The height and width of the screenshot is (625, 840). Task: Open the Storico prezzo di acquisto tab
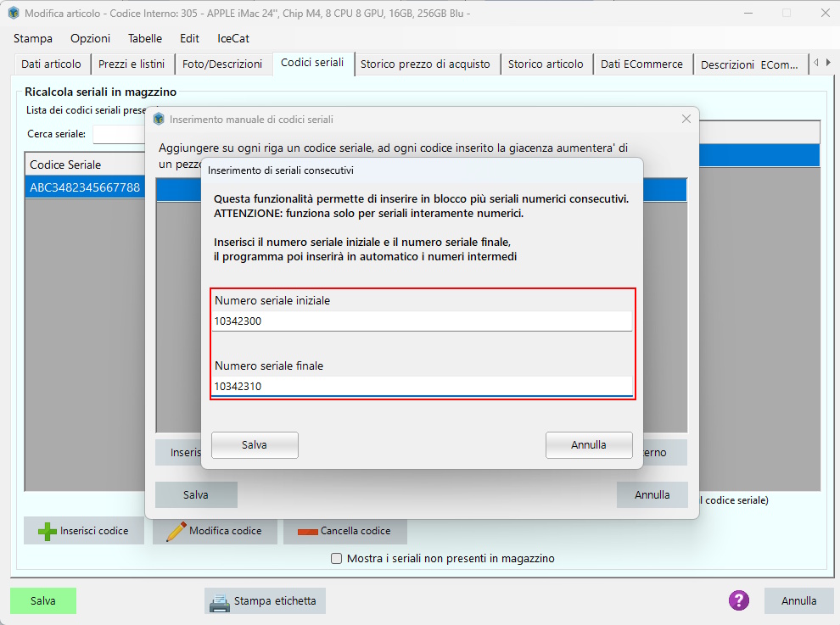tap(425, 64)
